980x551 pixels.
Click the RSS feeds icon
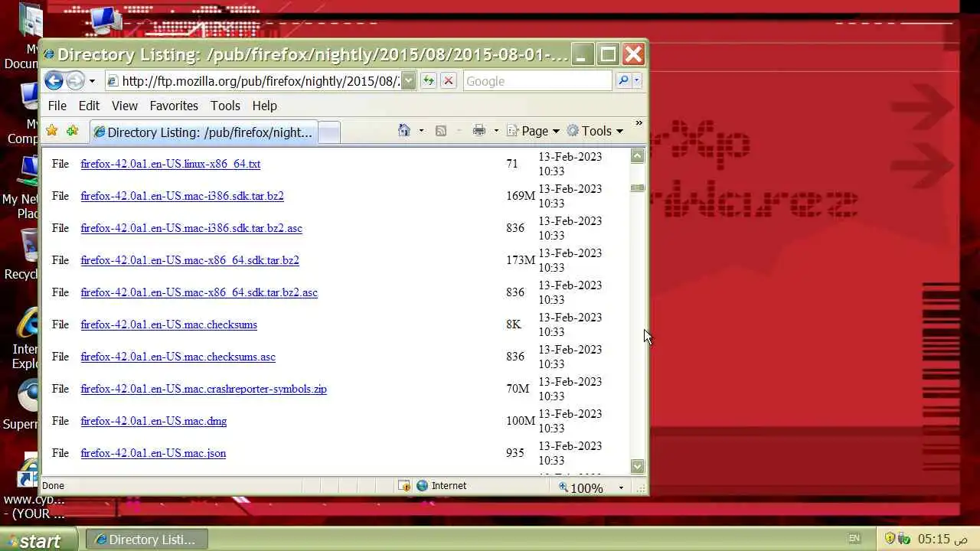point(441,131)
